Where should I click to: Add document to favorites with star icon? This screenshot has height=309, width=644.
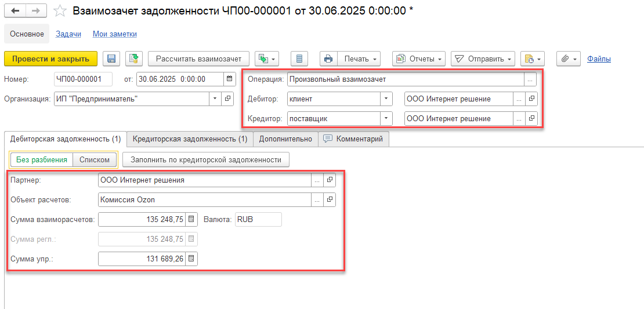(x=59, y=11)
